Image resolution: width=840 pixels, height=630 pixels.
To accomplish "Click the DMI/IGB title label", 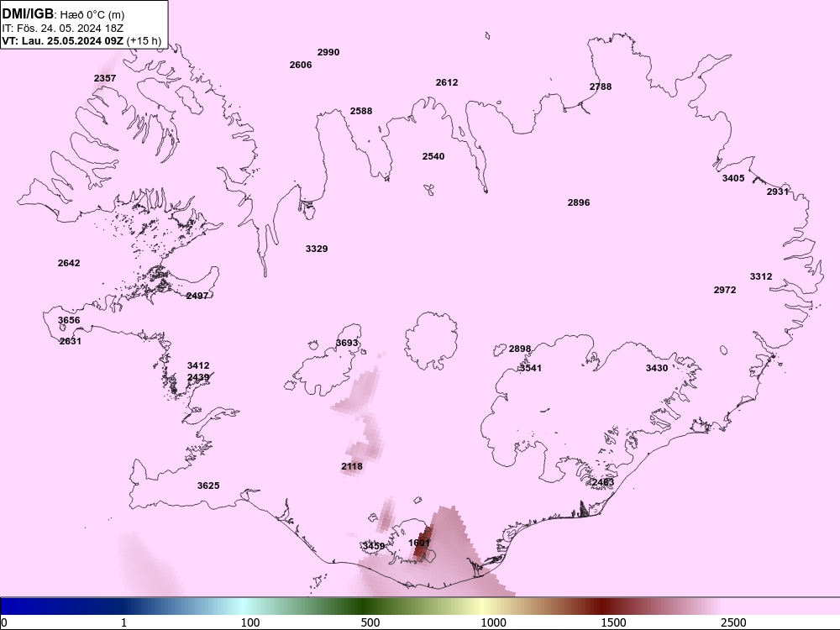I will [x=28, y=13].
